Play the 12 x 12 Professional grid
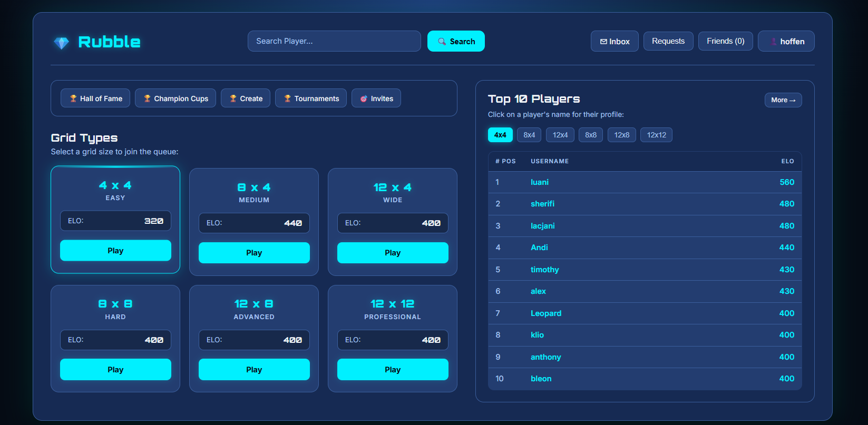The height and width of the screenshot is (425, 868). click(393, 370)
